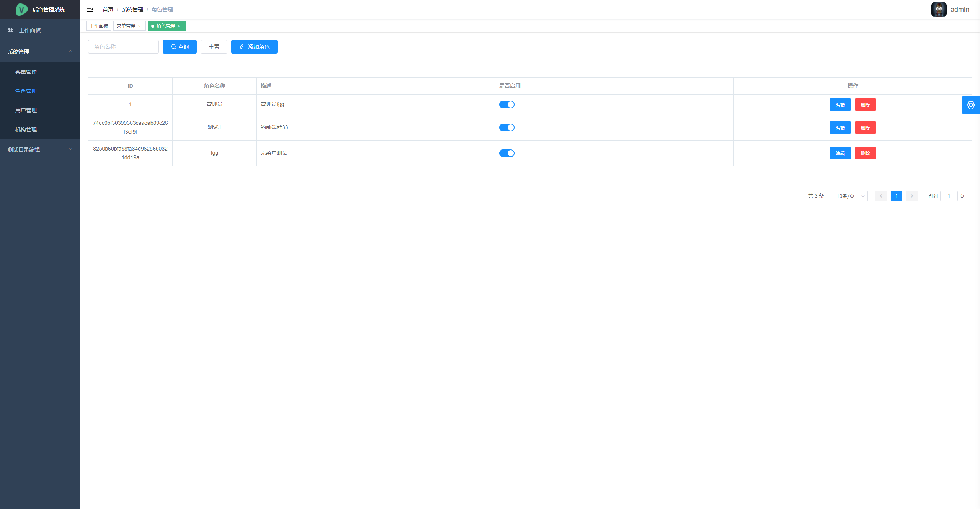Click the admin username text
Image resolution: width=980 pixels, height=509 pixels.
click(959, 10)
